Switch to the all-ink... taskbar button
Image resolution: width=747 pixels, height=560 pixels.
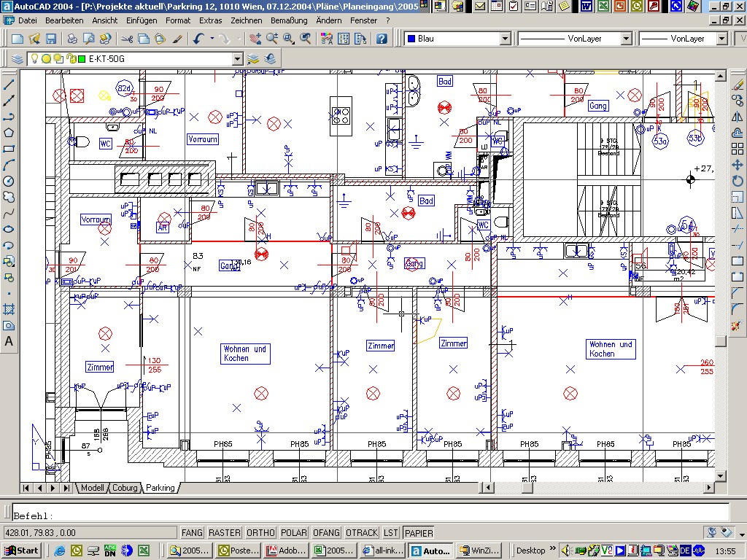click(382, 551)
